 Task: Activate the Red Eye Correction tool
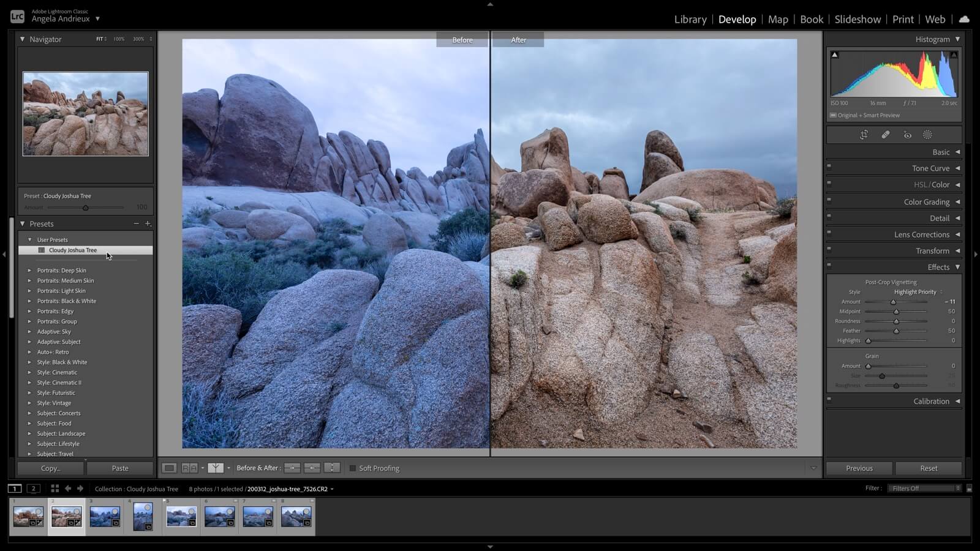click(907, 135)
